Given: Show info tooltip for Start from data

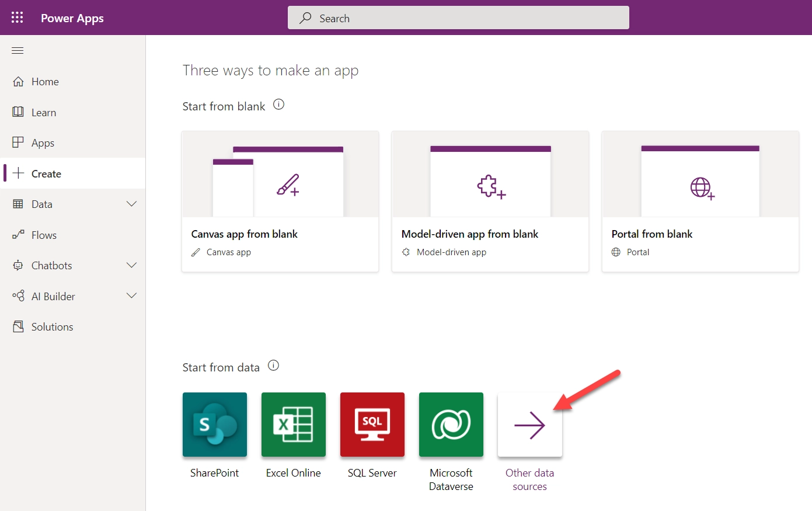Looking at the screenshot, I should click(x=273, y=366).
